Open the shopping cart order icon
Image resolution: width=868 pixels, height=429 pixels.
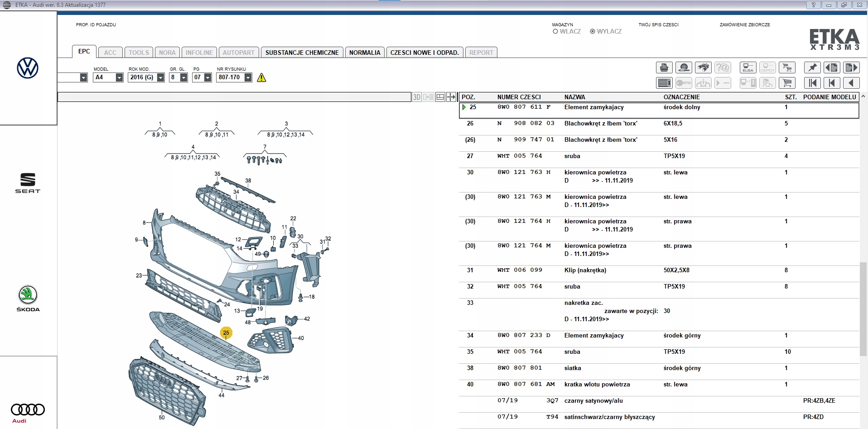point(787,83)
